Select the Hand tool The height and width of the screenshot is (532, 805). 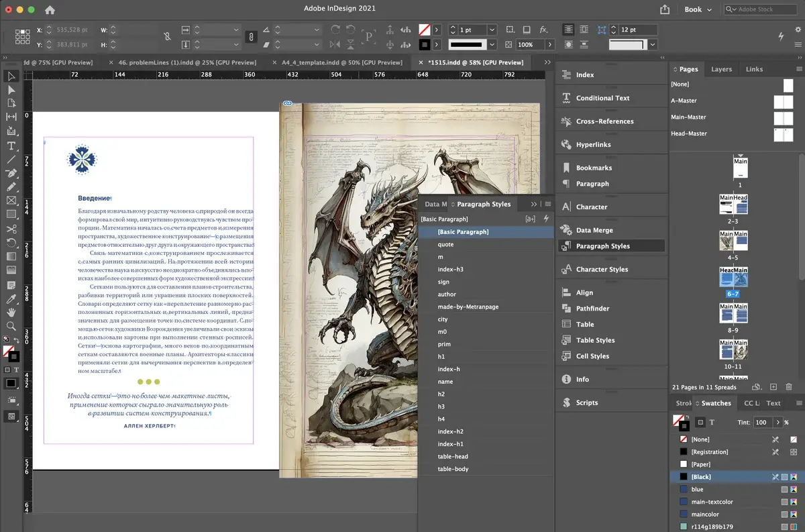[11, 313]
